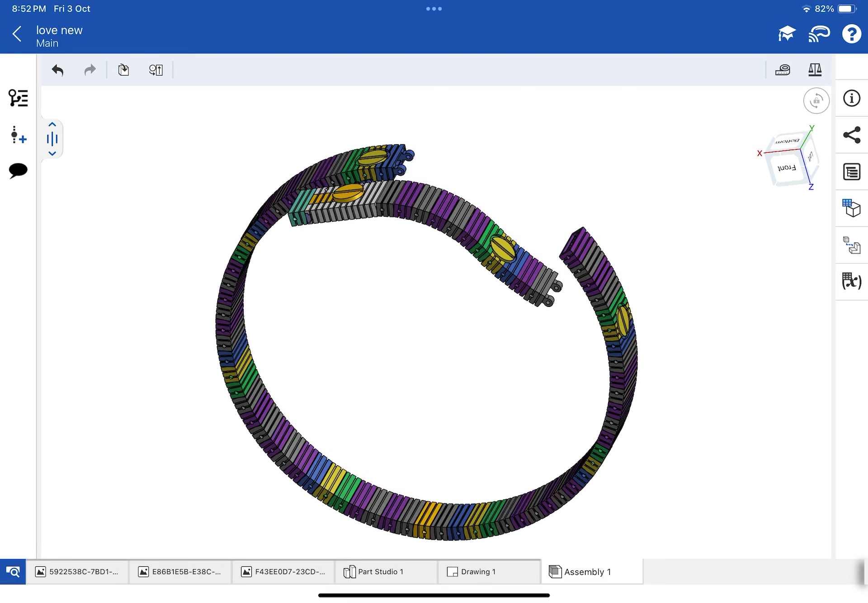The width and height of the screenshot is (868, 603).
Task: Open the measure tool
Action: point(783,70)
